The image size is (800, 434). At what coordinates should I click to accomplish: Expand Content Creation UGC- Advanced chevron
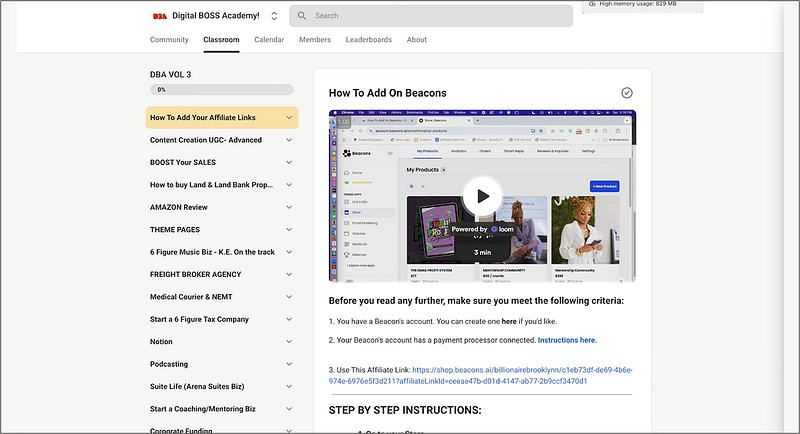pyautogui.click(x=289, y=140)
